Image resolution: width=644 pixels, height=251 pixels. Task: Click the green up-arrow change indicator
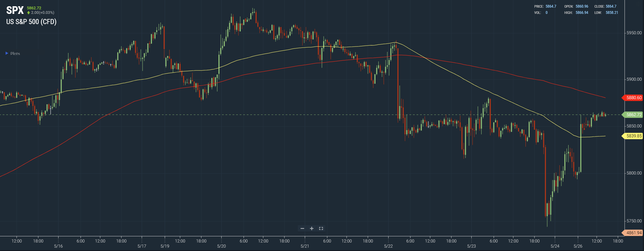(x=29, y=12)
